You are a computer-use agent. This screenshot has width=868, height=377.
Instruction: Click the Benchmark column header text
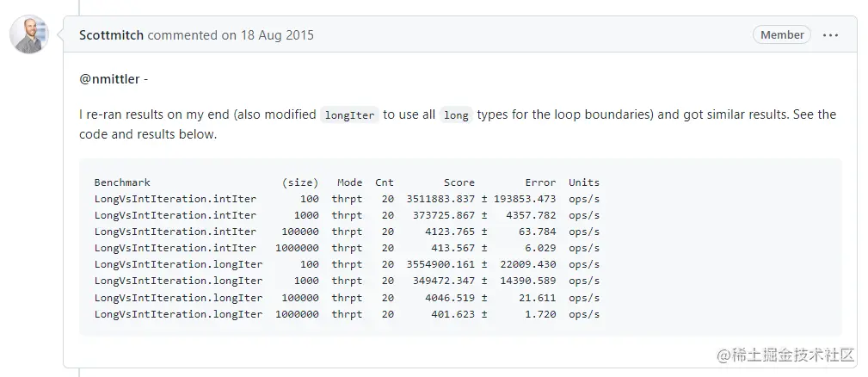[122, 182]
